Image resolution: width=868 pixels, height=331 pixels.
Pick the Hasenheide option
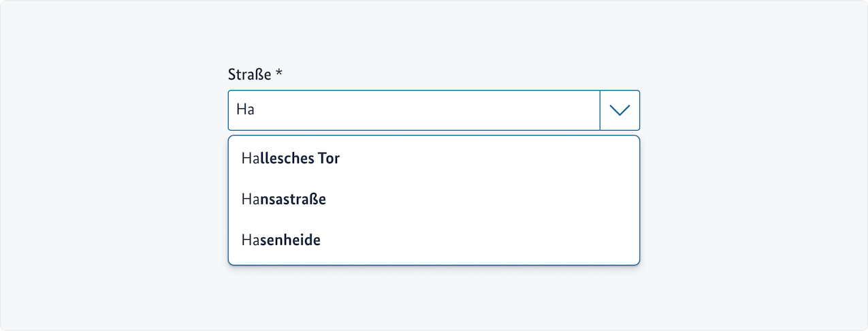coord(281,240)
